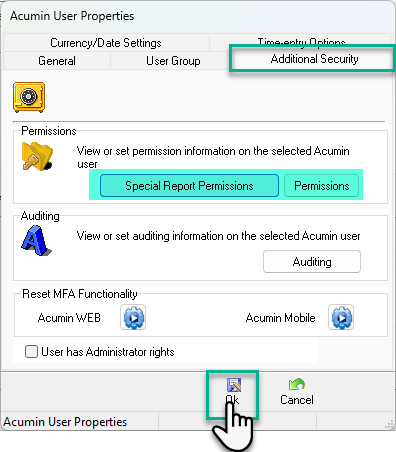Click the Reset MFA Functionality heading
This screenshot has width=396, height=452.
[80, 294]
